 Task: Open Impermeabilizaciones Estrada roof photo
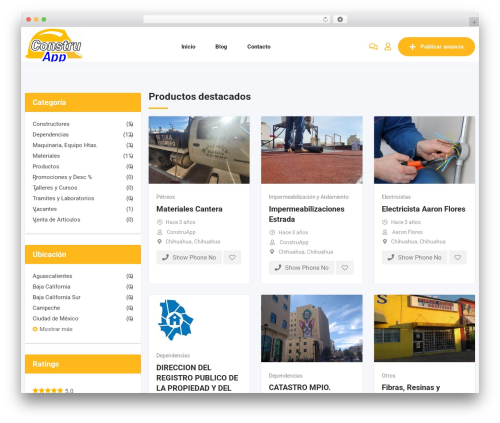click(x=312, y=150)
